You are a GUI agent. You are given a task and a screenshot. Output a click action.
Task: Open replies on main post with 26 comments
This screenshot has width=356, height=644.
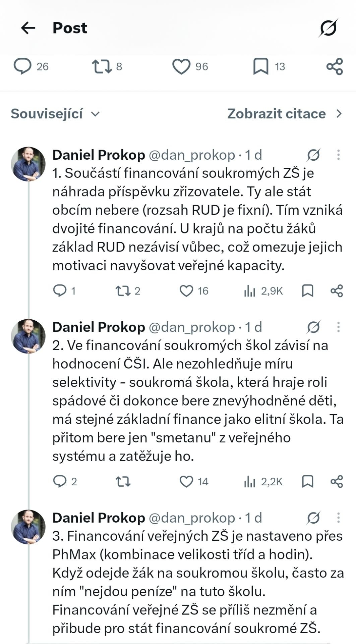tap(31, 66)
